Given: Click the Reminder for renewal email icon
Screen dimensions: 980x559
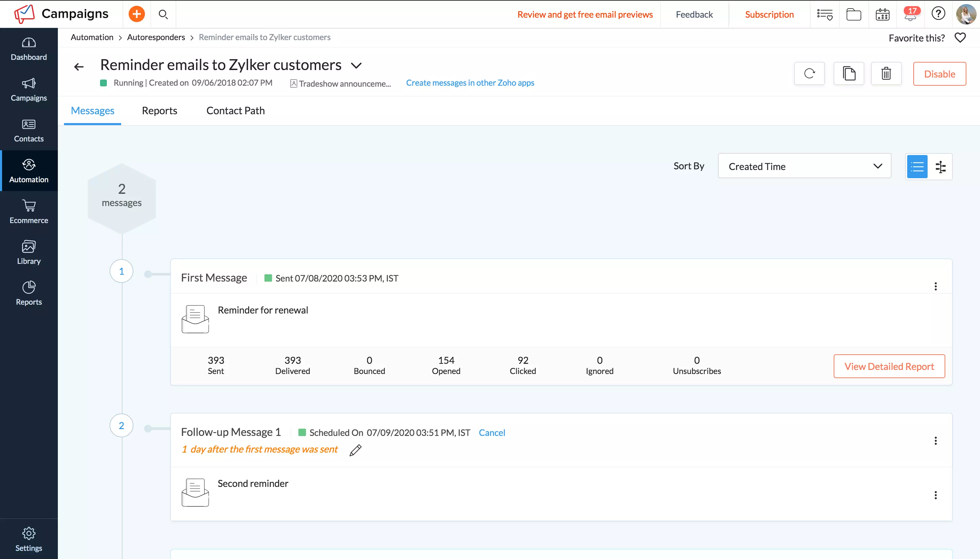Looking at the screenshot, I should [195, 319].
